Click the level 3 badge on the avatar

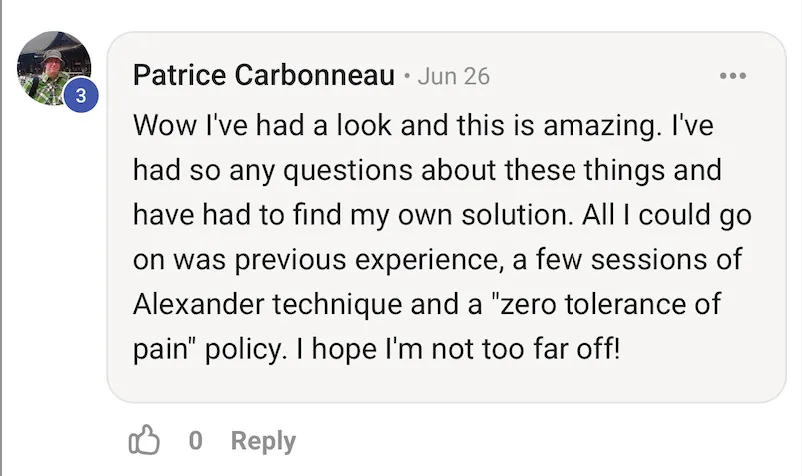81,96
